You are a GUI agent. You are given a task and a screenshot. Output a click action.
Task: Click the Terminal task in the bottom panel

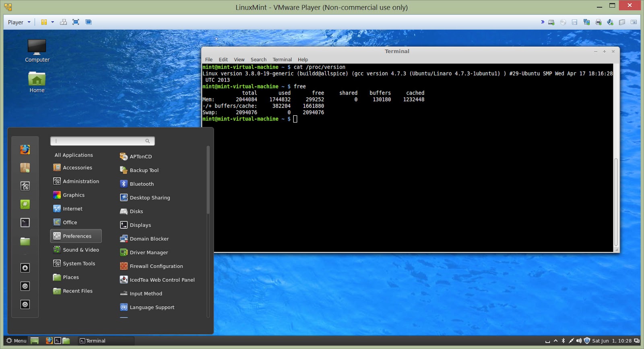pos(106,341)
